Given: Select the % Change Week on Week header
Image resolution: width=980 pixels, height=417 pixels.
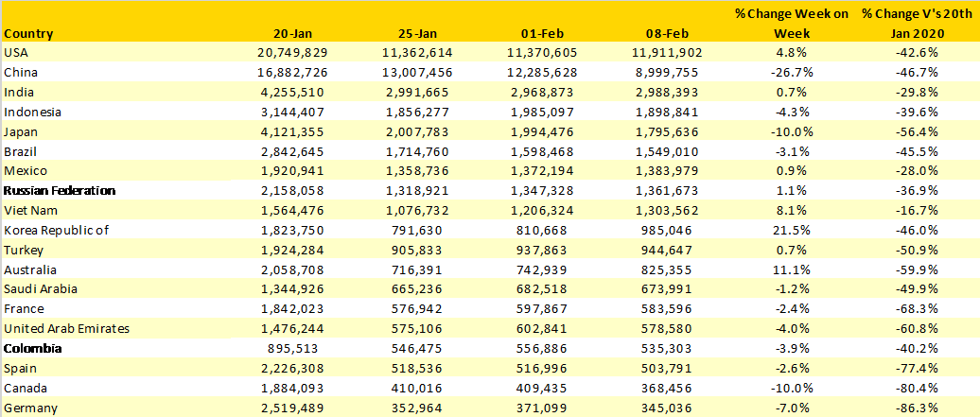Looking at the screenshot, I should tap(791, 24).
